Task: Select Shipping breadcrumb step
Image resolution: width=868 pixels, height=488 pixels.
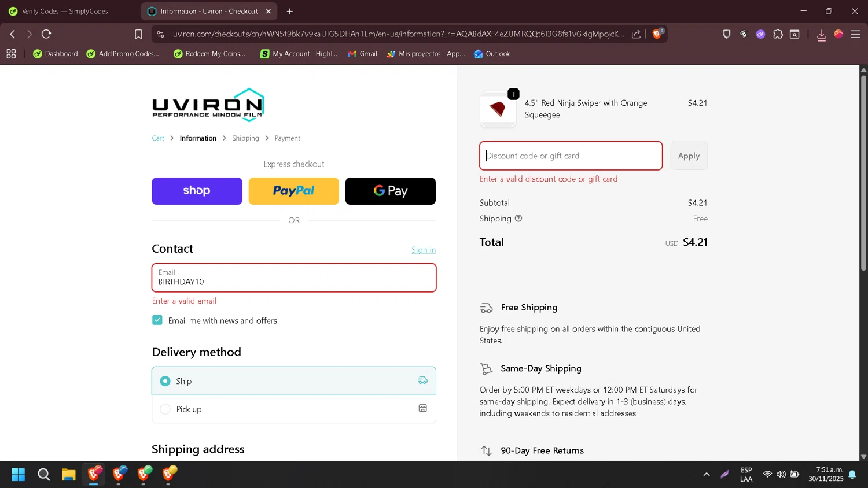Action: click(x=245, y=138)
